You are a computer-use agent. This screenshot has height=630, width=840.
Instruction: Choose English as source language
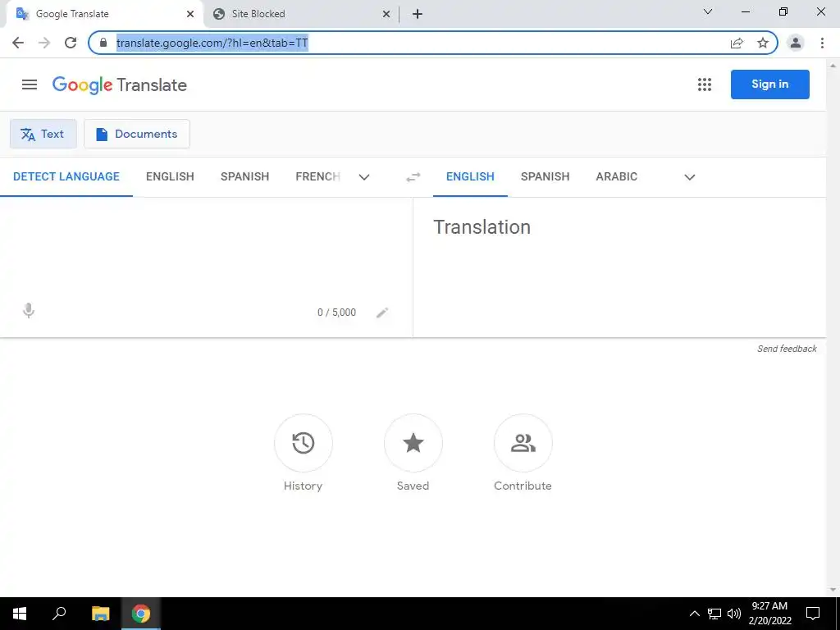(x=170, y=177)
